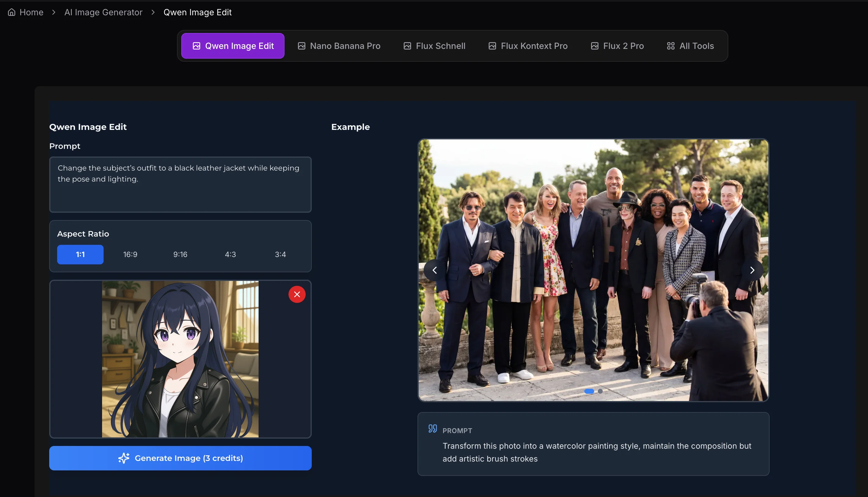The width and height of the screenshot is (868, 497).
Task: Select the 9:16 aspect ratio
Action: pos(180,255)
